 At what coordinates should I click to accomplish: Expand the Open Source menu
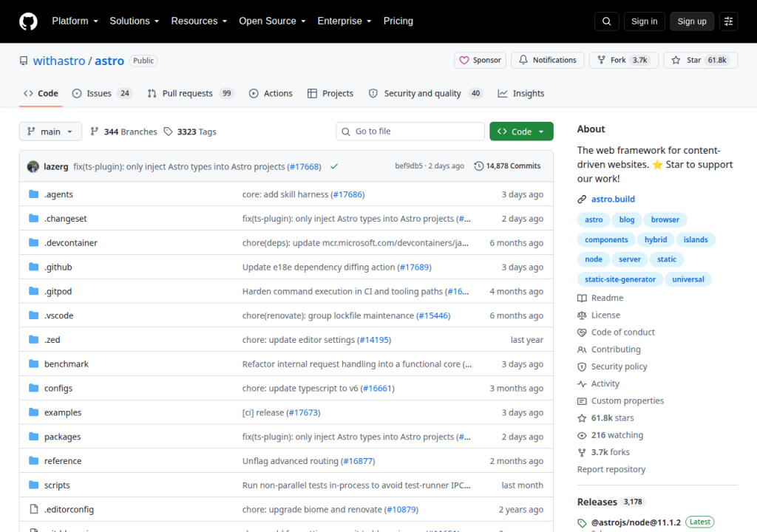(272, 21)
